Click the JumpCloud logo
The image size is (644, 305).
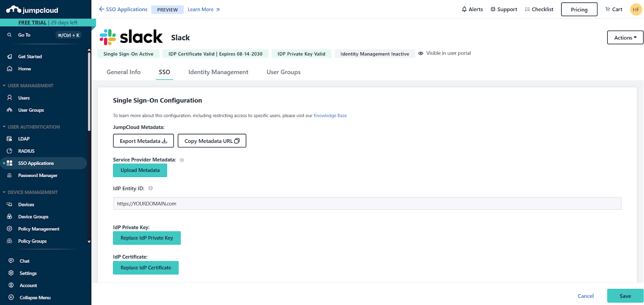(32, 10)
